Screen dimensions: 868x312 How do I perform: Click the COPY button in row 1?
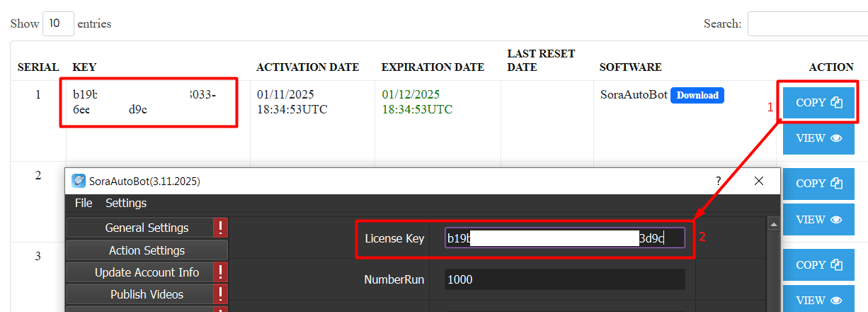coord(819,102)
